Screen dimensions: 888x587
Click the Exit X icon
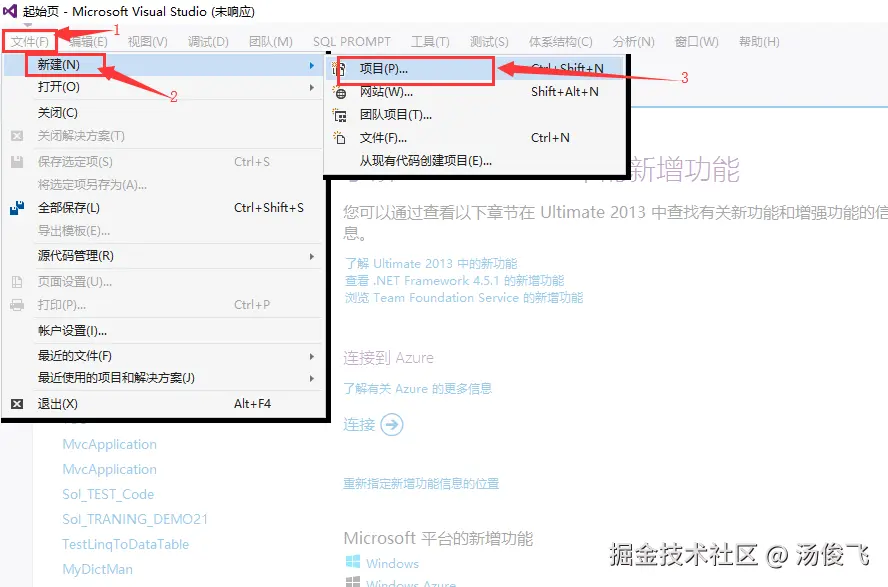tap(17, 404)
